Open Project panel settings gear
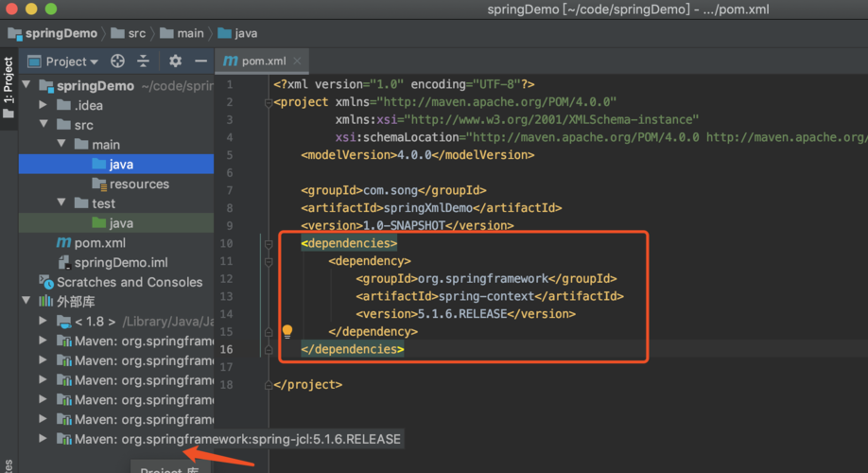This screenshot has width=868, height=473. point(175,61)
